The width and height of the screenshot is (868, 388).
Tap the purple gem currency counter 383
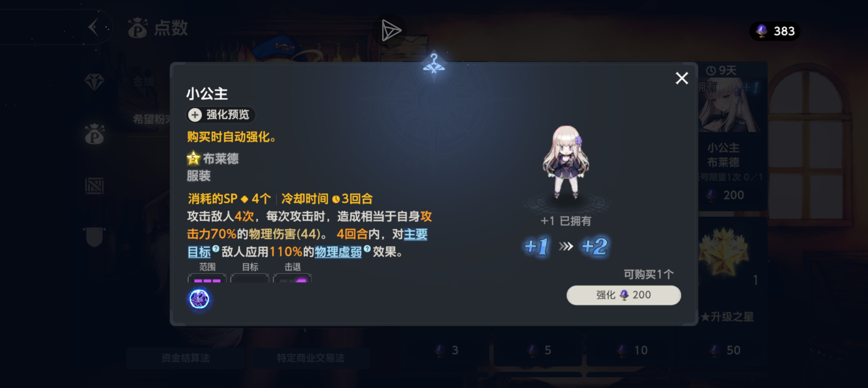point(775,31)
